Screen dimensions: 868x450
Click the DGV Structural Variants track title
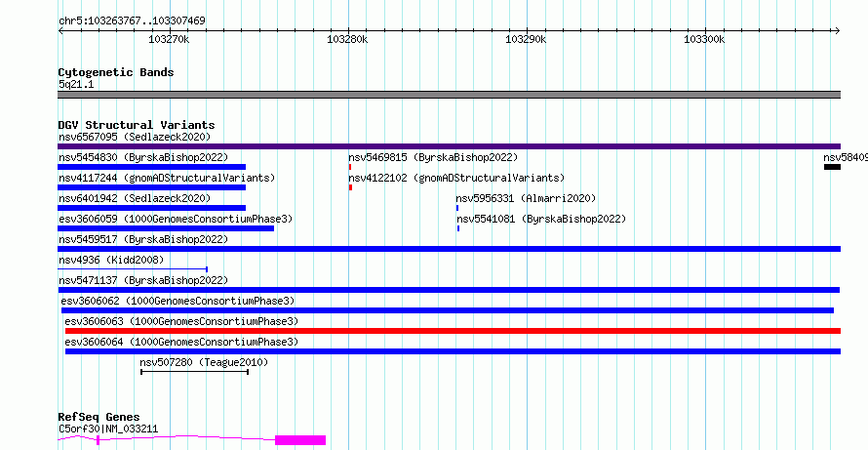point(137,125)
